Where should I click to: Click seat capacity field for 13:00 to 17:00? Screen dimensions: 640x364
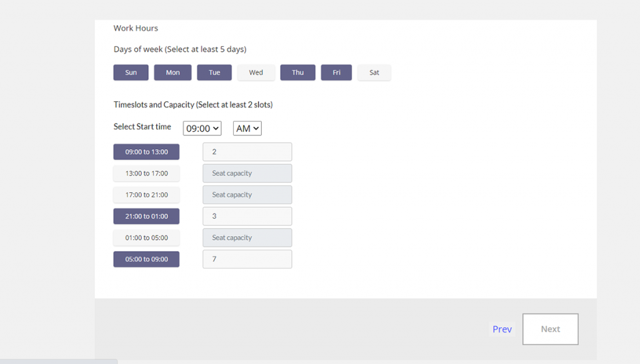tap(247, 173)
